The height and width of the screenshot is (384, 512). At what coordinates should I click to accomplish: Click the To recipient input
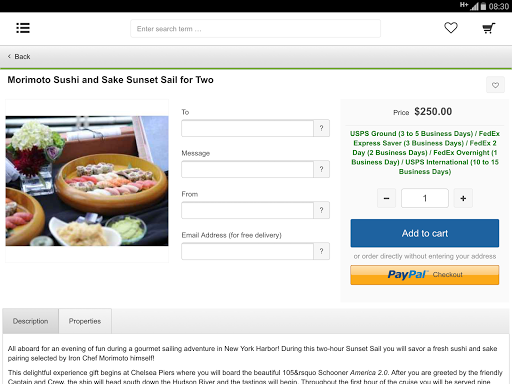(247, 128)
